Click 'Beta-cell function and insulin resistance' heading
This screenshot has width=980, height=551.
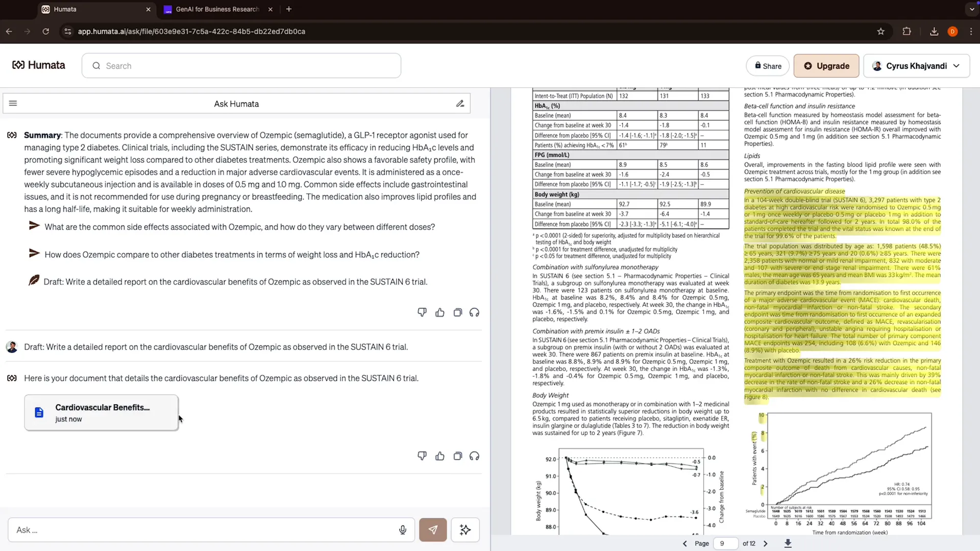coord(799,106)
